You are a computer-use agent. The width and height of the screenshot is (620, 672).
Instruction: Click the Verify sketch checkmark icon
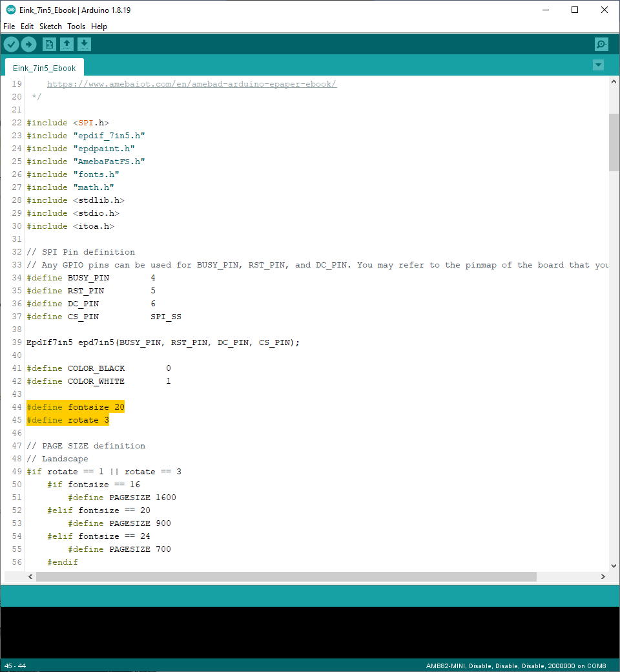(12, 44)
